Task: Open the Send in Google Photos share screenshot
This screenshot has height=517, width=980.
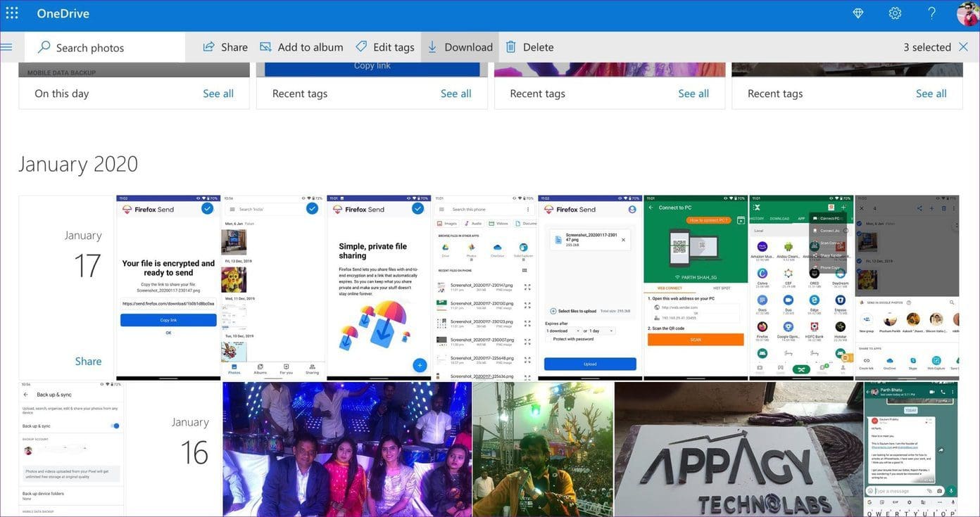Action: (x=907, y=288)
